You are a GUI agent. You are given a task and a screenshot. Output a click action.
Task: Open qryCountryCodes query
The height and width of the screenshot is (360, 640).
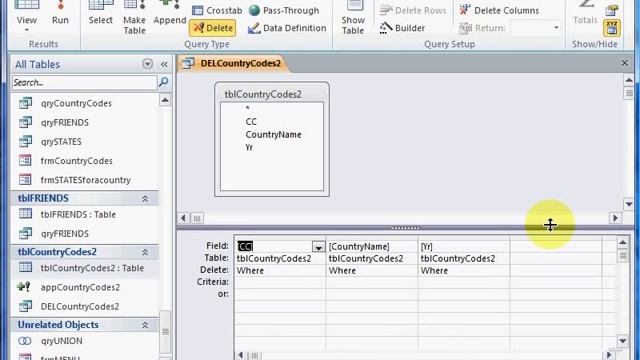click(x=76, y=103)
